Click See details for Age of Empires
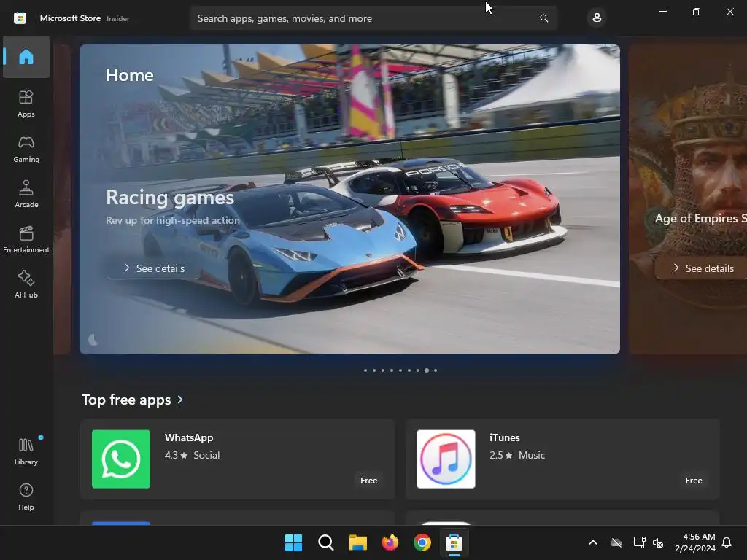This screenshot has width=747, height=560. pos(703,268)
